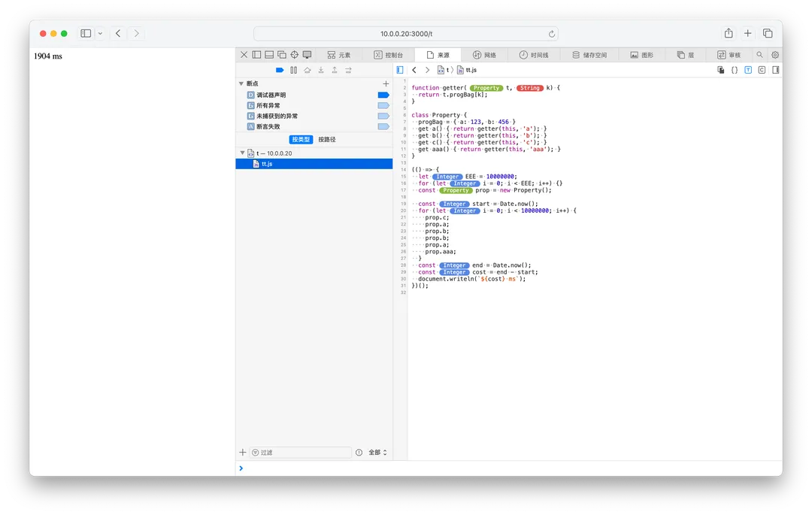Click the step over debugger icon
This screenshot has width=812, height=515.
[307, 70]
